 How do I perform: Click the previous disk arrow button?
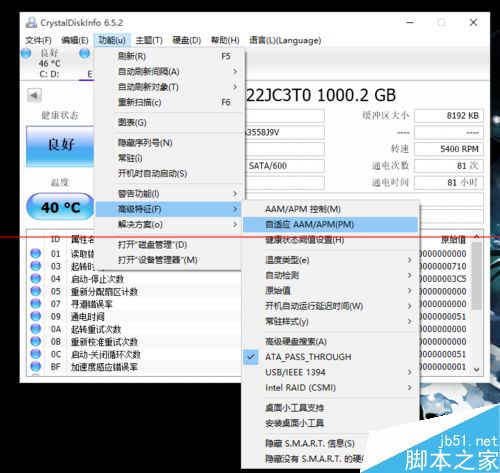click(x=34, y=95)
